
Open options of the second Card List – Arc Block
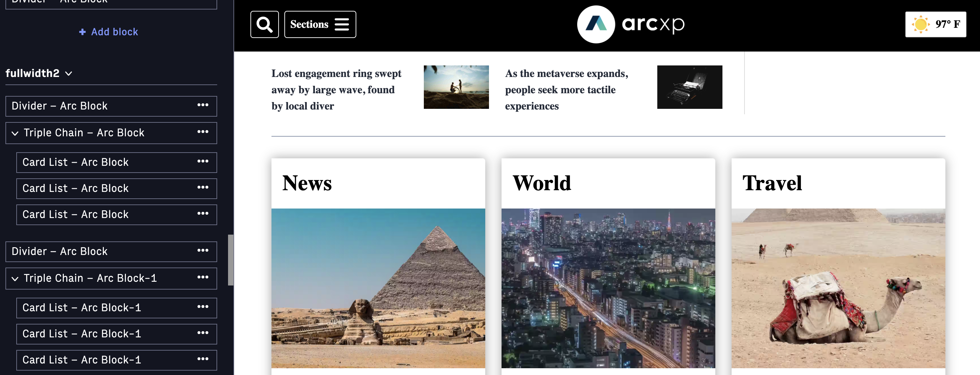pos(203,187)
